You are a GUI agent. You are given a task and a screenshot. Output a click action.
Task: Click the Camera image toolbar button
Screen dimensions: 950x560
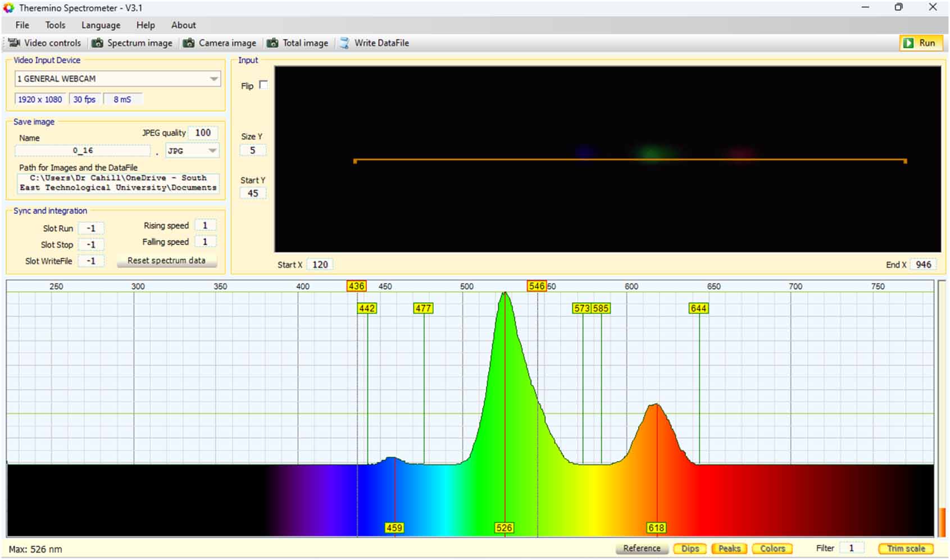pos(220,43)
